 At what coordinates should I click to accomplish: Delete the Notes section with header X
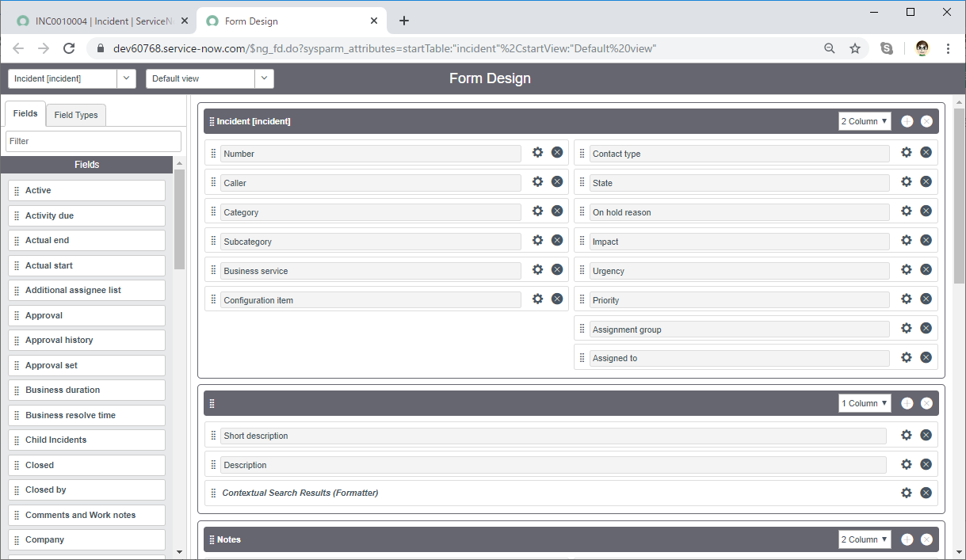(x=926, y=539)
